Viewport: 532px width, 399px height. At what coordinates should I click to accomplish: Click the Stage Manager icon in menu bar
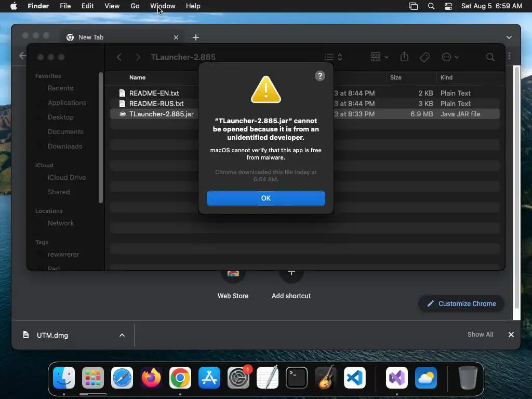413,6
